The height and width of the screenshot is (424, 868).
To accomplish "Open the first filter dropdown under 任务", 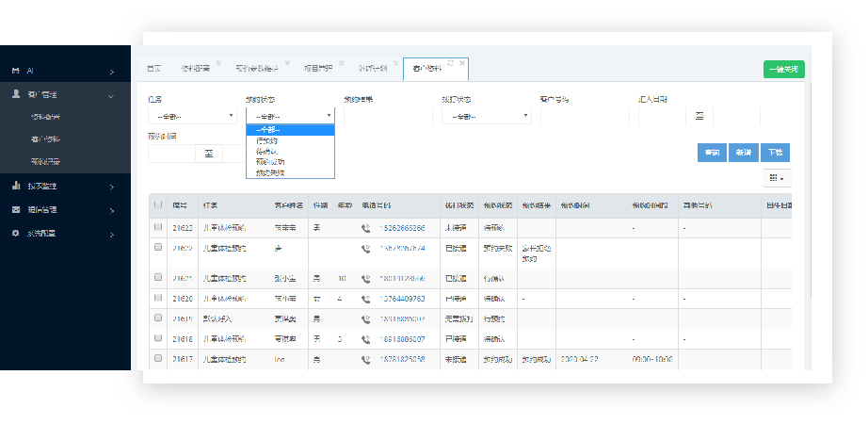I will pos(192,117).
